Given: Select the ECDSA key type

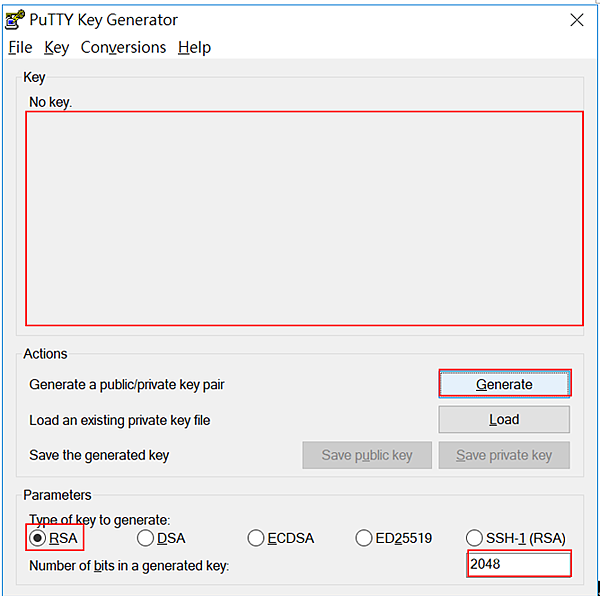Looking at the screenshot, I should point(281,538).
